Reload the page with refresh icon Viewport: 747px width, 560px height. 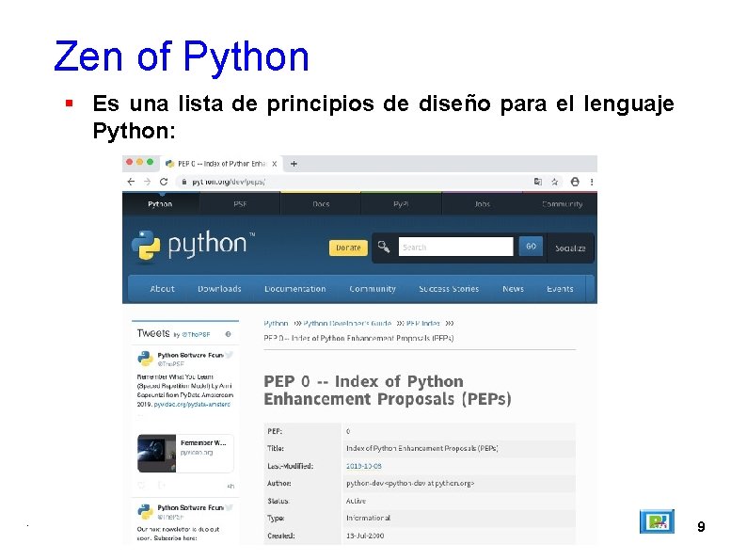point(164,182)
